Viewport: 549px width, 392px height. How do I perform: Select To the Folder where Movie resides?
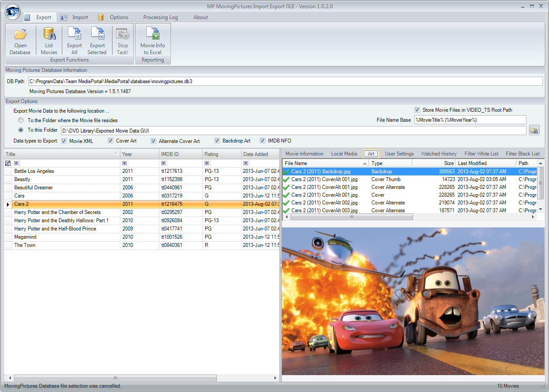pyautogui.click(x=21, y=120)
